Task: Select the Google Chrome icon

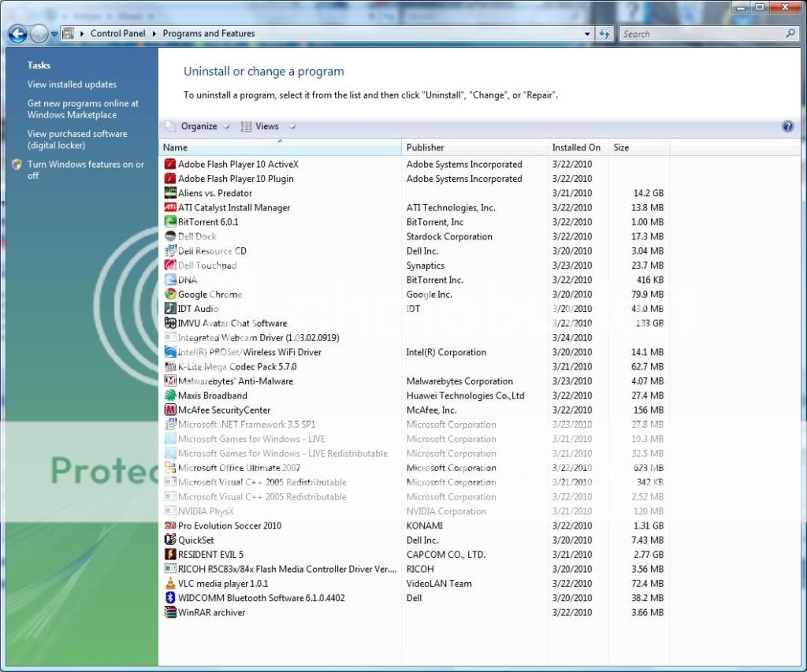Action: click(170, 294)
